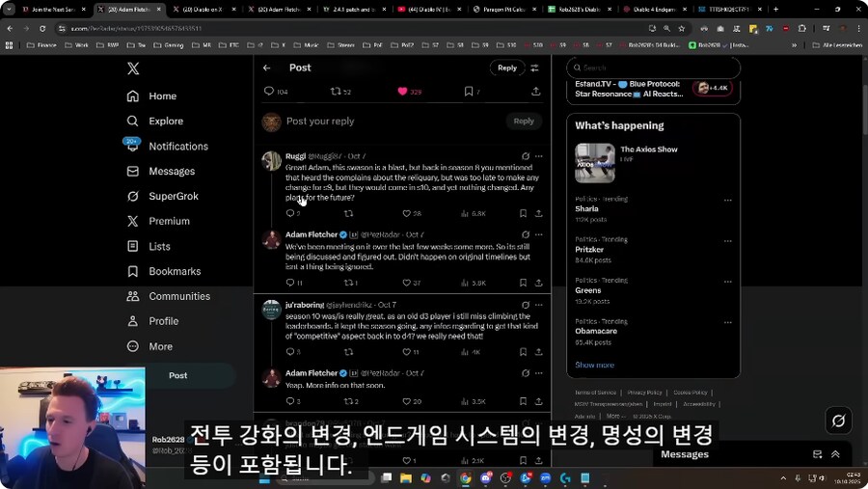Image resolution: width=868 pixels, height=489 pixels.
Task: Toggle bookmark on the main post
Action: pyautogui.click(x=469, y=92)
